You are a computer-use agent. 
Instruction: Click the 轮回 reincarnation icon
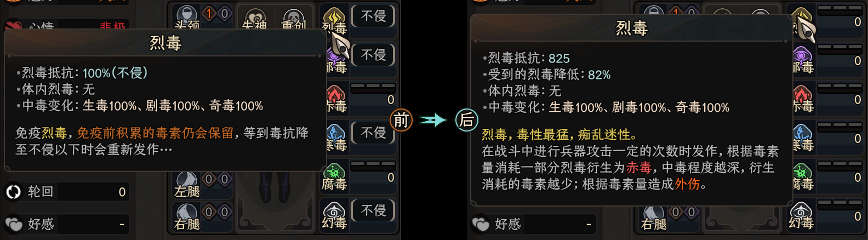(13, 192)
